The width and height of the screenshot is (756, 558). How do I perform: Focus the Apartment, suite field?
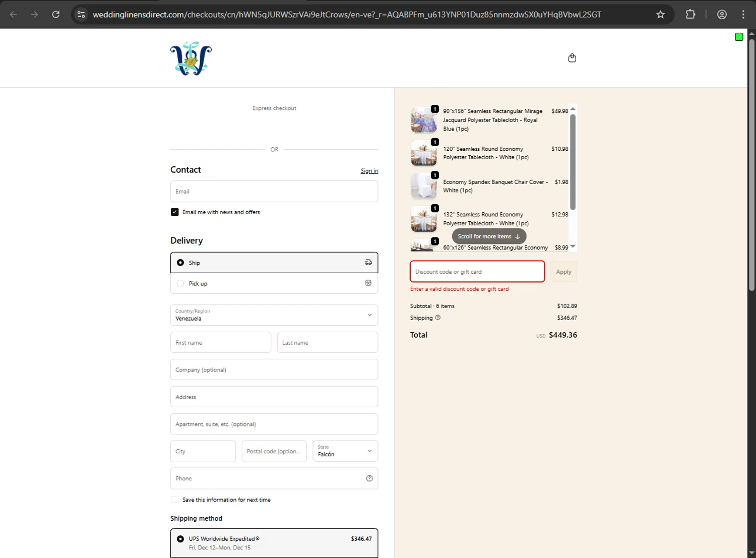click(x=274, y=424)
